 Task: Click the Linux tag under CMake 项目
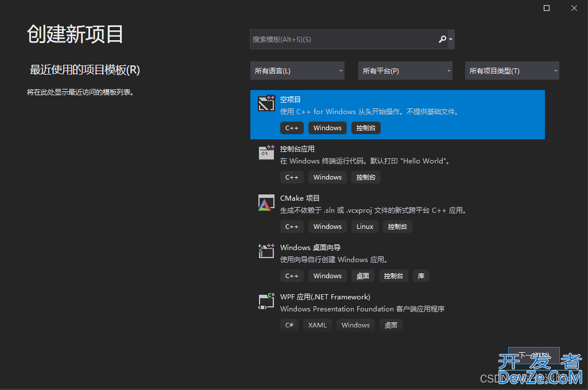[x=365, y=227]
